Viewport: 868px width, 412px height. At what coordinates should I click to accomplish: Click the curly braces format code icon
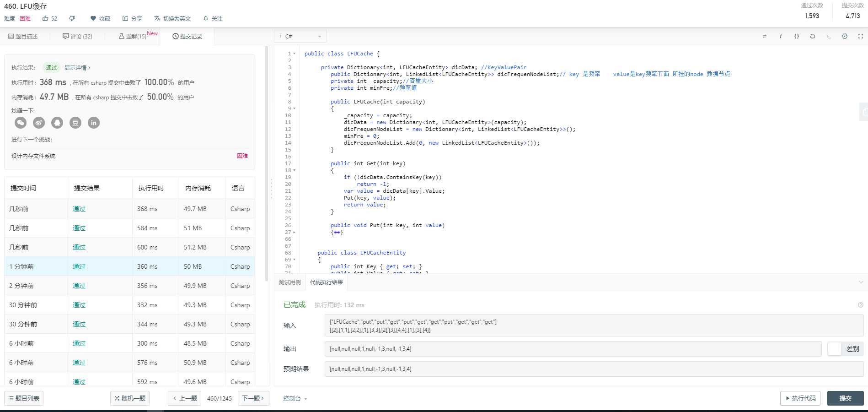click(797, 36)
